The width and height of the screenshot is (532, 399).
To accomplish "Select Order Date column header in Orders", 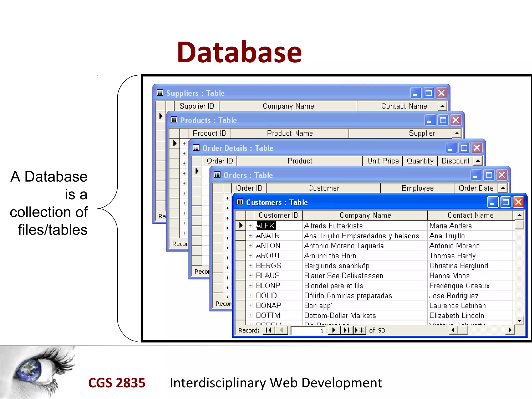I will pyautogui.click(x=476, y=188).
